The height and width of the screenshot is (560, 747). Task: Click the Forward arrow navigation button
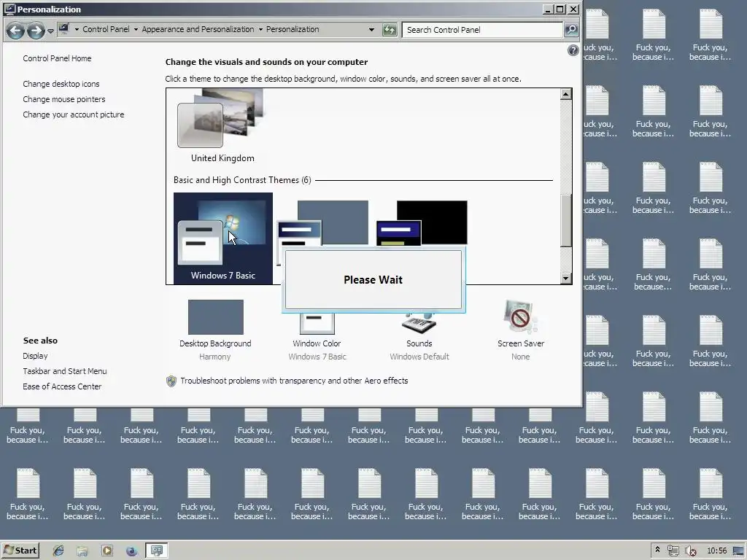(x=36, y=31)
